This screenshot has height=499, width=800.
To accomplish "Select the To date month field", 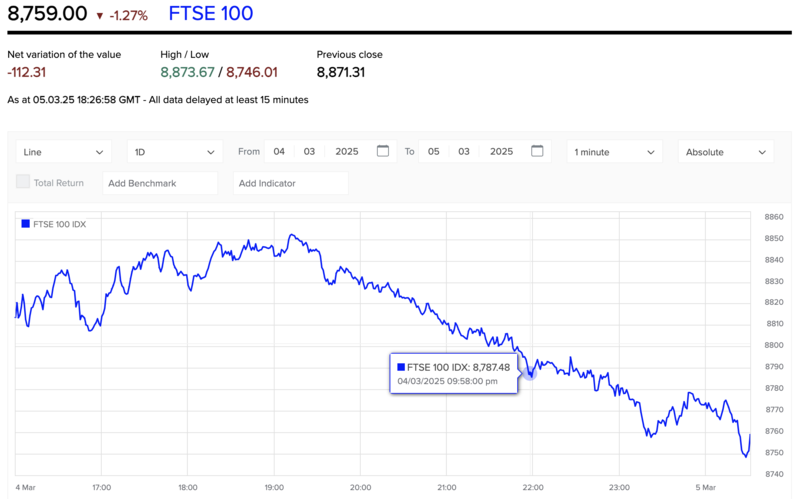I will point(463,152).
